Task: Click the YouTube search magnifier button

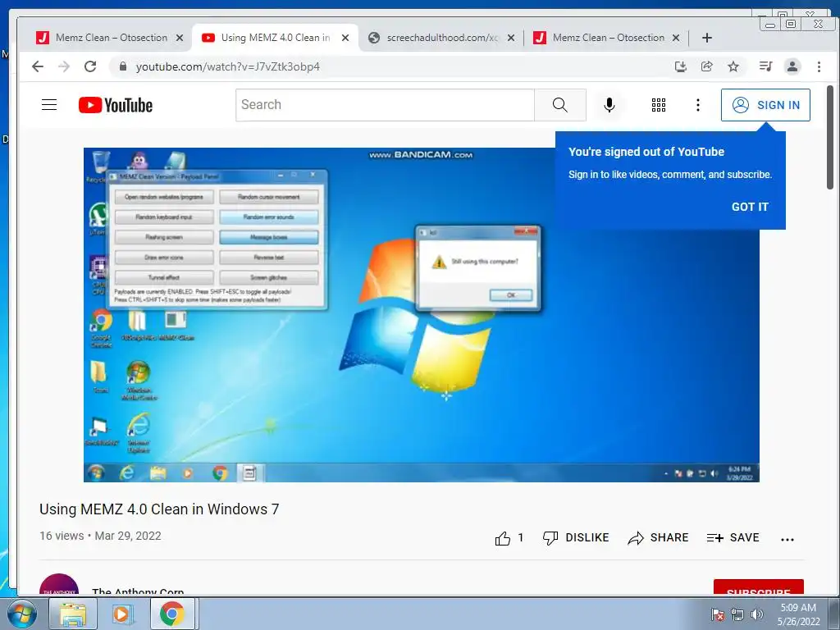Action: point(559,105)
